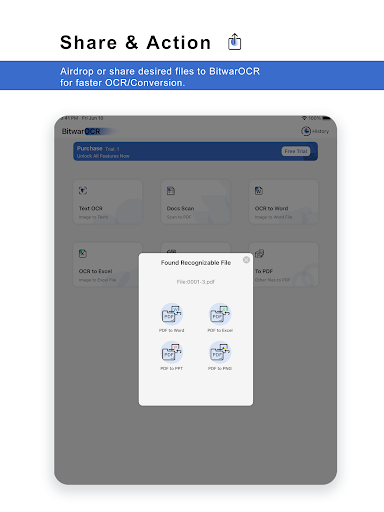
Task: Tap the share icon beside Share & Action
Action: coord(234,42)
